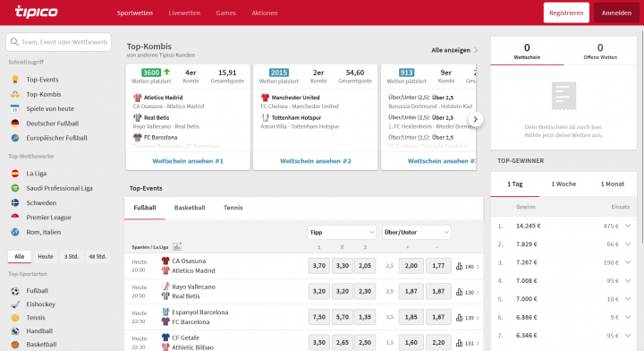
Task: Click the Schweden flag icon
Action: point(15,202)
